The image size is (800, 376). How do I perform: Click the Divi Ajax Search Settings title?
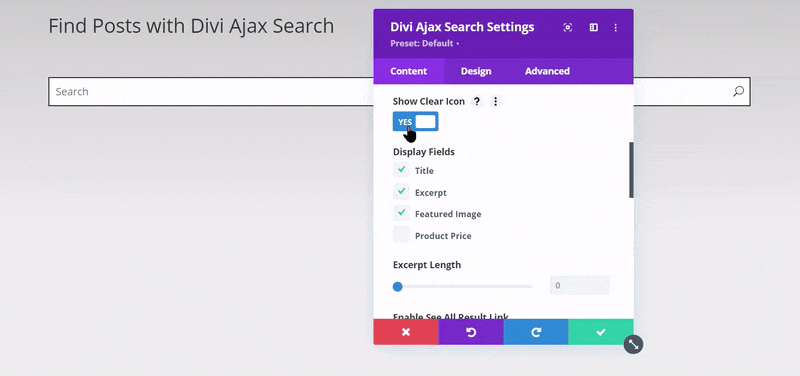(x=462, y=27)
